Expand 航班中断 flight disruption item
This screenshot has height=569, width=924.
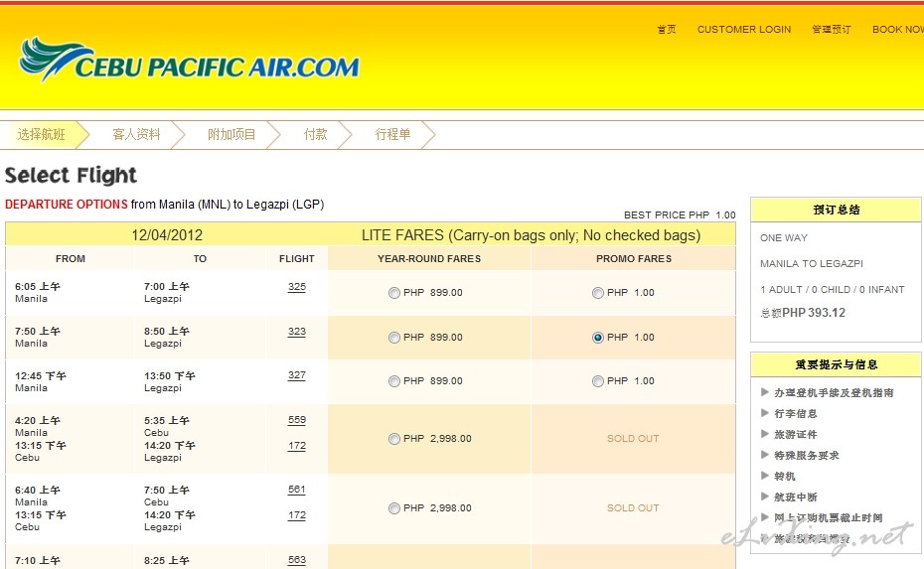pos(795,498)
